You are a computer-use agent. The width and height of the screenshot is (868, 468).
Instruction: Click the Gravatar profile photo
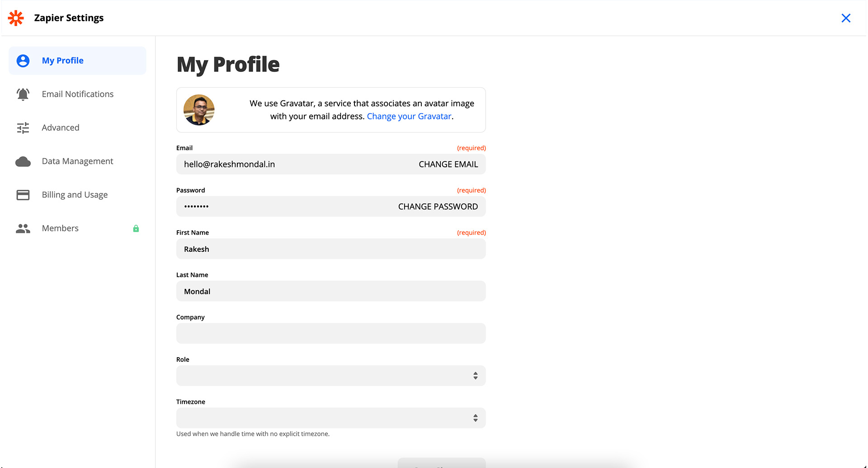199,110
